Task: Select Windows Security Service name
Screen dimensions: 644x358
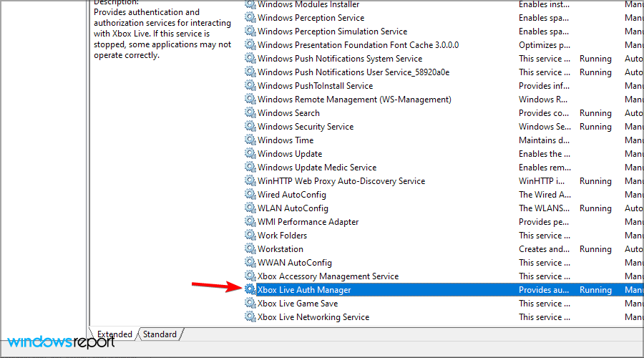Action: (x=306, y=127)
